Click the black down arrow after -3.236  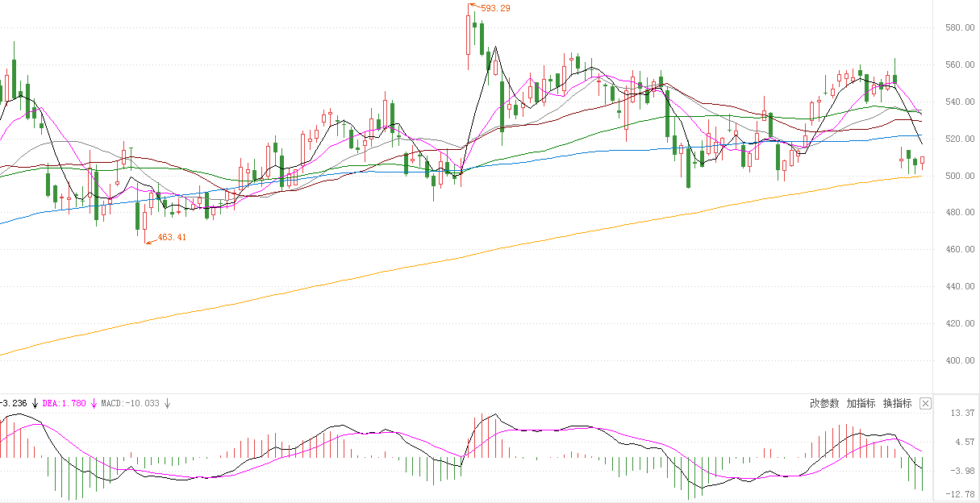[35, 403]
